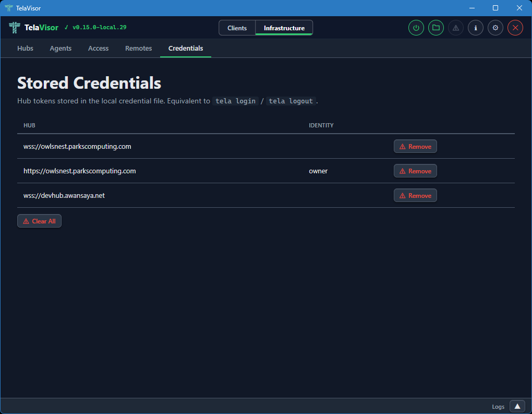Image resolution: width=532 pixels, height=414 pixels.
Task: Click the red circular quit icon
Action: coord(515,28)
